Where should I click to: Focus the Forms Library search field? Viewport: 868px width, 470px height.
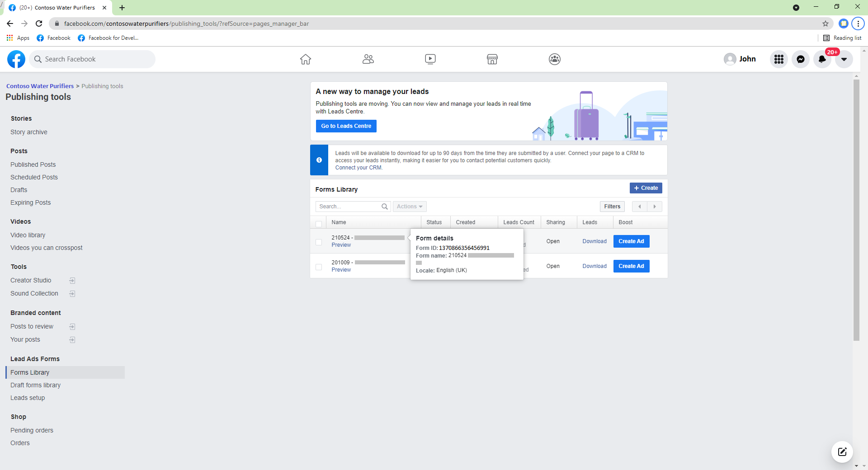[x=348, y=207]
